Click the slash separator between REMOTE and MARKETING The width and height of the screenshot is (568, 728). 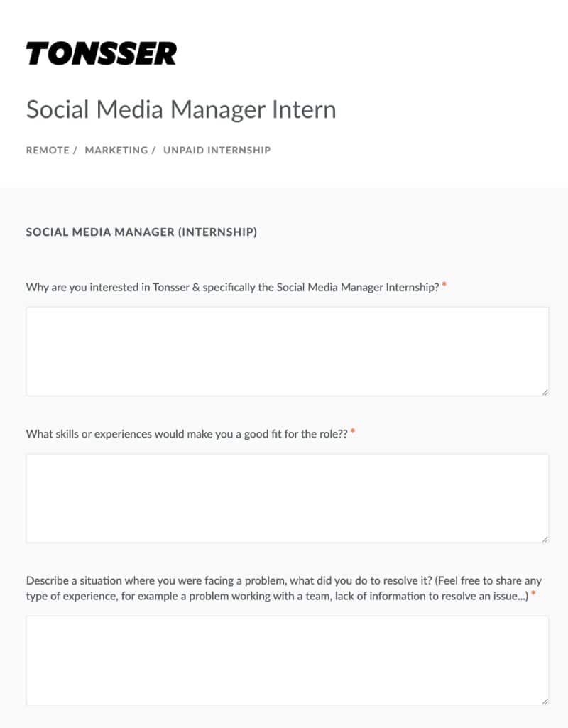75,151
